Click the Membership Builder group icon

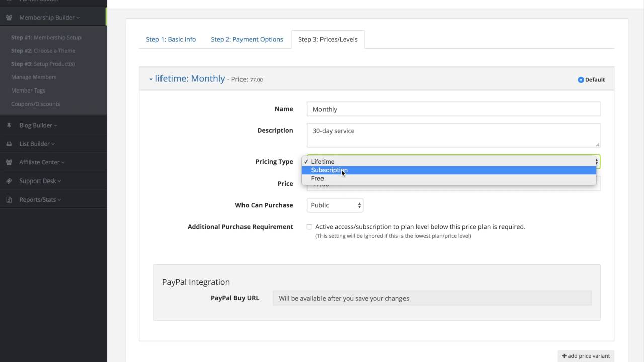click(x=9, y=17)
